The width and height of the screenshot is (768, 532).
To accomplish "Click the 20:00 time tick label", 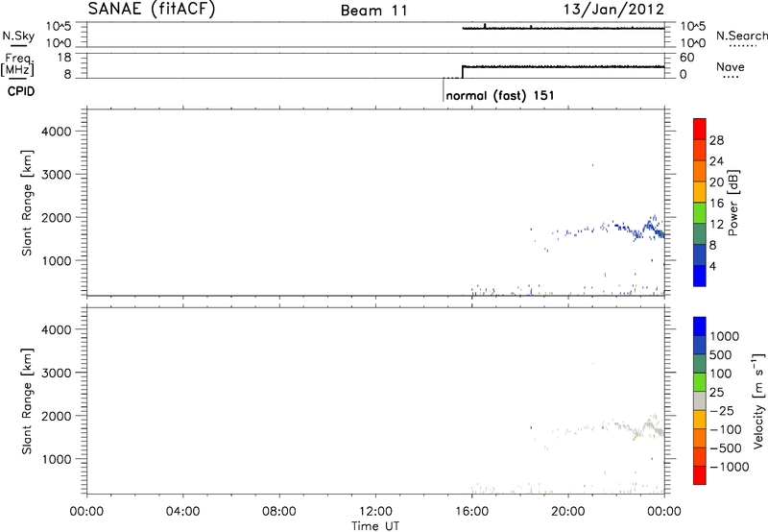I will 568,512.
